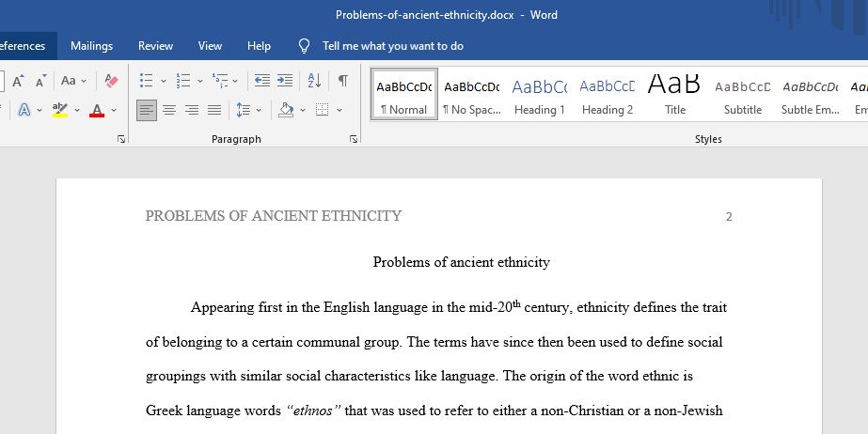Click the word Appearing in first paragraph
The image size is (868, 434).
223,308
